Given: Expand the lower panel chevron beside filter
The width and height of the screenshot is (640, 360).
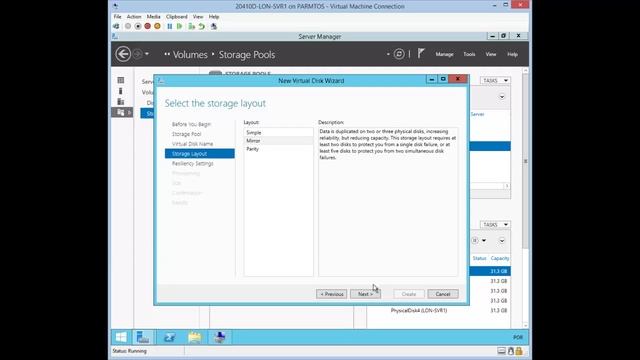Looking at the screenshot, I should (502, 241).
